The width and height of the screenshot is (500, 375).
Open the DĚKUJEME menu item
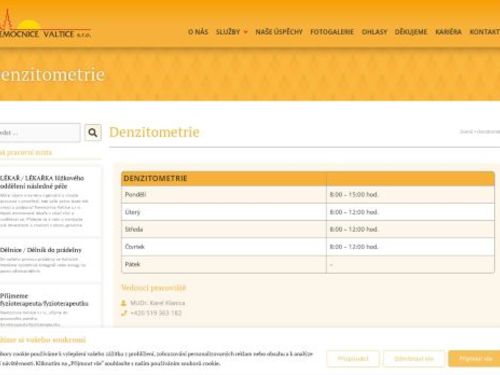pyautogui.click(x=411, y=32)
